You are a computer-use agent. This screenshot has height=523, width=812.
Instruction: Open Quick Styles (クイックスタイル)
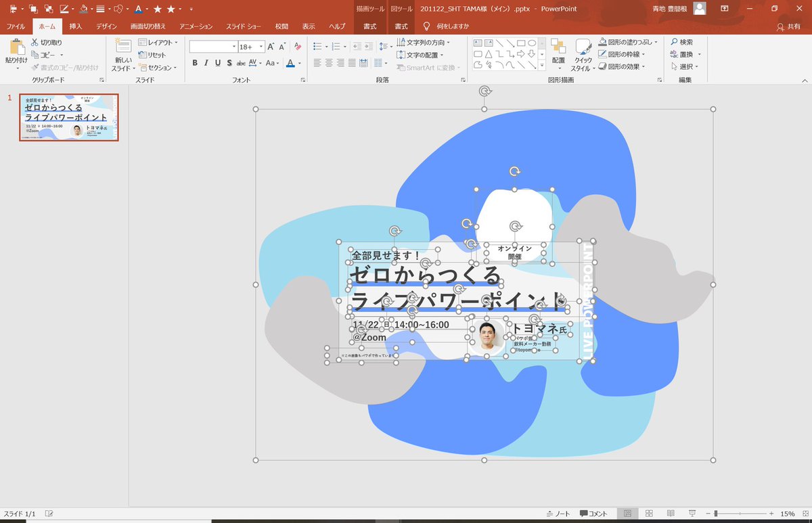point(583,55)
